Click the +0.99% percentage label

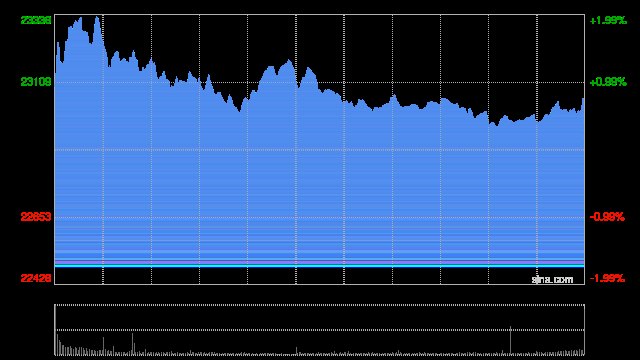point(608,82)
